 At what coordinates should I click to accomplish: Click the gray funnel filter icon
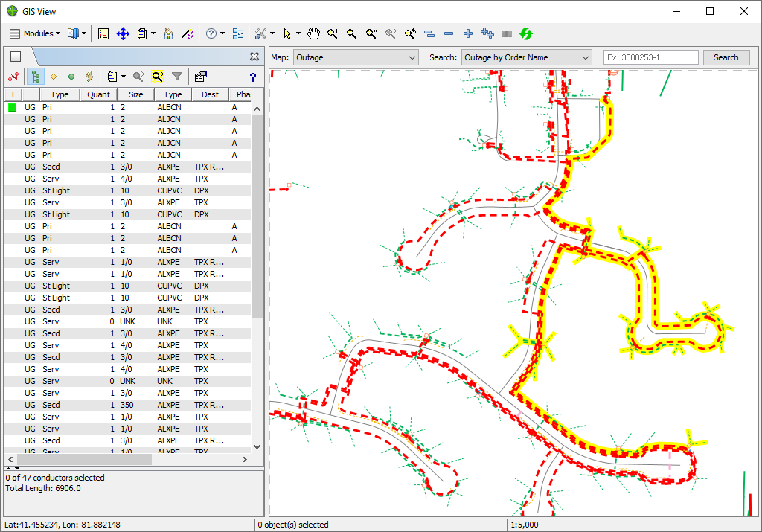pyautogui.click(x=177, y=77)
